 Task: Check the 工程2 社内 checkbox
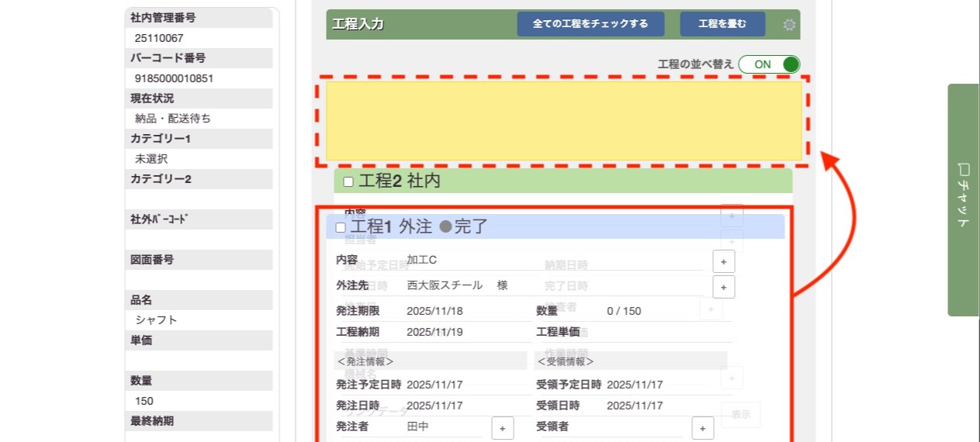pos(348,181)
